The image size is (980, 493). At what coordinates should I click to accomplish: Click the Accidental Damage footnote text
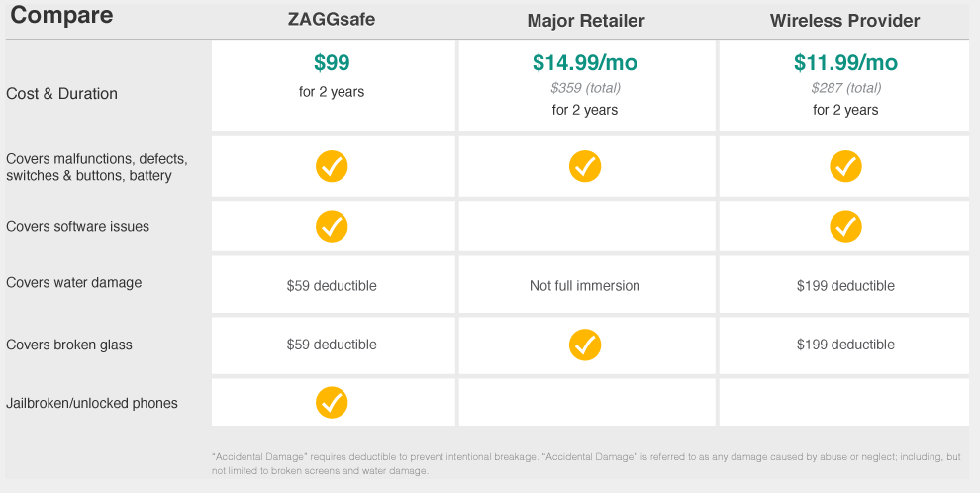[586, 463]
